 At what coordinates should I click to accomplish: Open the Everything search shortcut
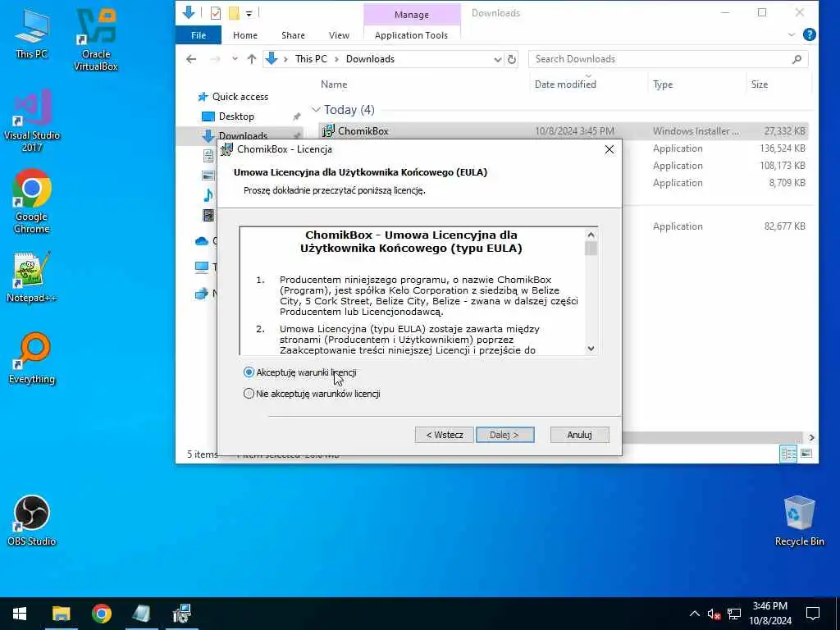click(x=32, y=358)
